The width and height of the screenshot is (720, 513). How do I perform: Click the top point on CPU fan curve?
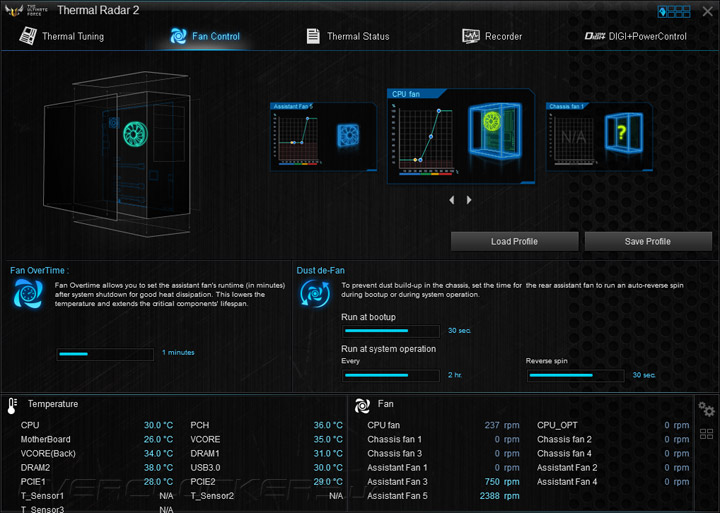click(439, 111)
